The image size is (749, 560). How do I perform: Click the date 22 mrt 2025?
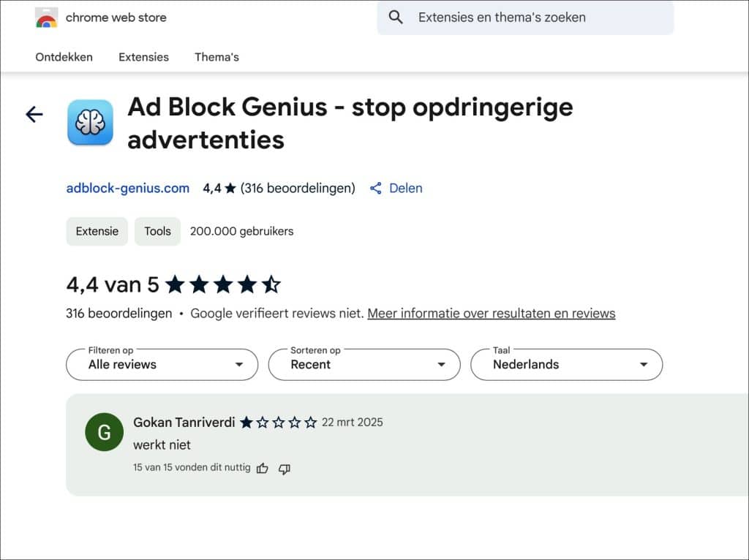tap(353, 423)
